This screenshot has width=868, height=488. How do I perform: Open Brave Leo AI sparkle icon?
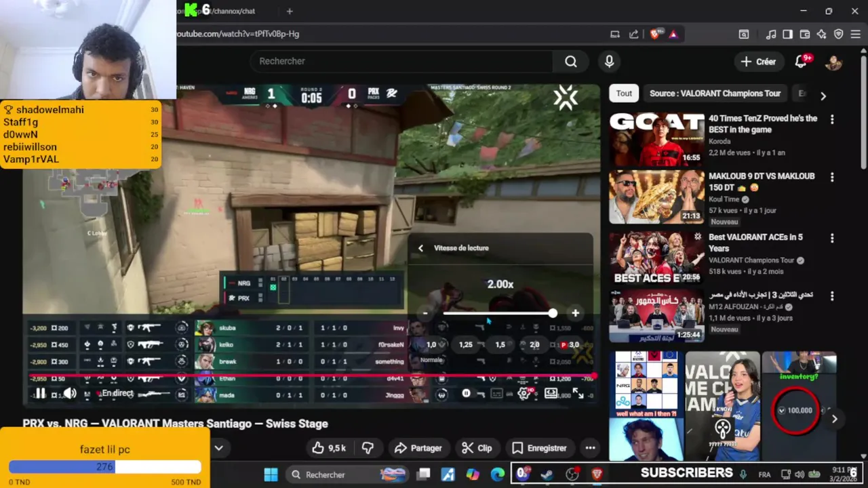pos(822,34)
